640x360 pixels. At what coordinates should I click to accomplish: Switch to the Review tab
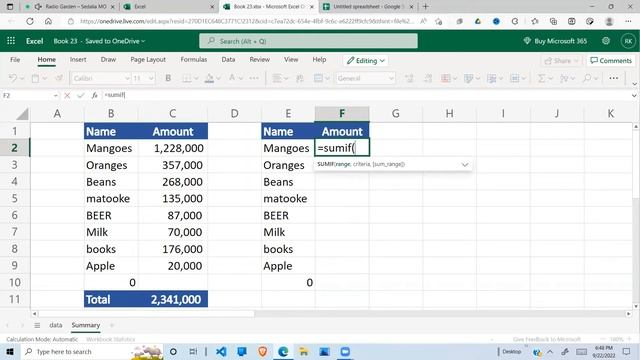click(260, 60)
